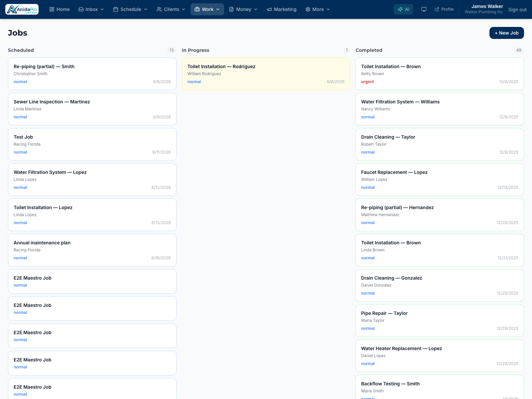The width and height of the screenshot is (532, 399).
Task: Expand the Inbox dropdown chevron
Action: pos(102,9)
